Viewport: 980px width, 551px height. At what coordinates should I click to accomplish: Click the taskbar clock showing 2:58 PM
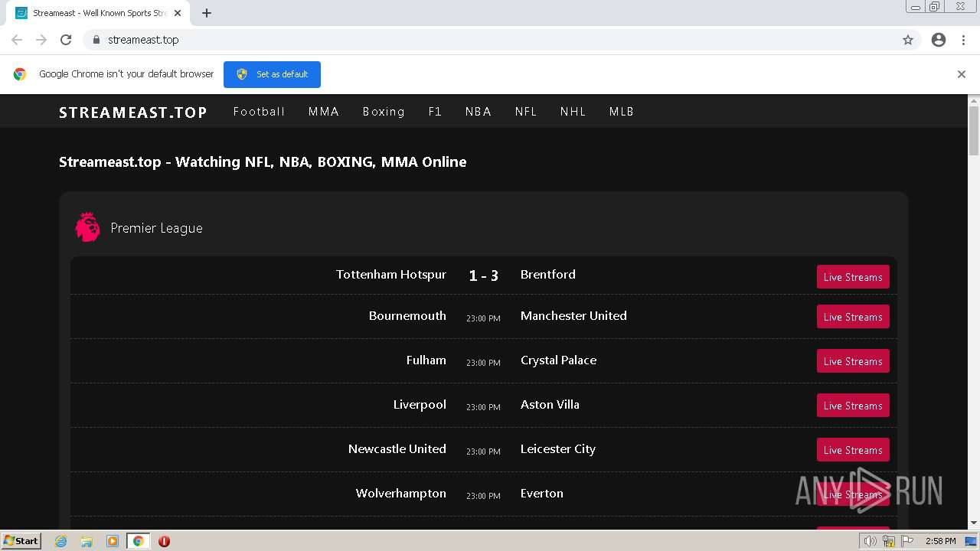pos(940,541)
